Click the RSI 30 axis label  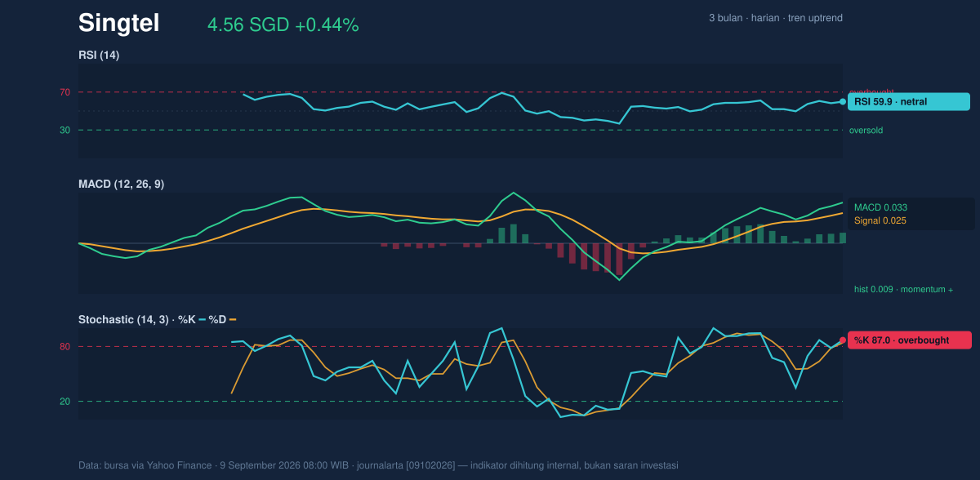coord(65,130)
